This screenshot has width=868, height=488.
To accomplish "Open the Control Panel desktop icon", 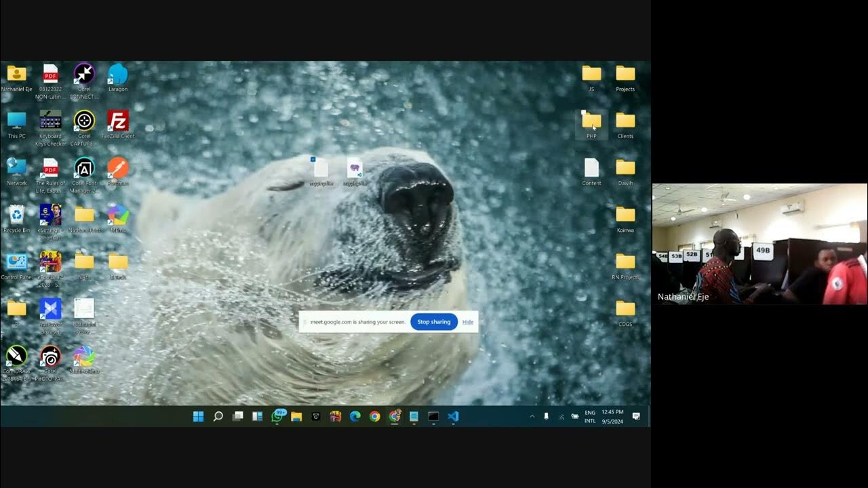I will (16, 266).
